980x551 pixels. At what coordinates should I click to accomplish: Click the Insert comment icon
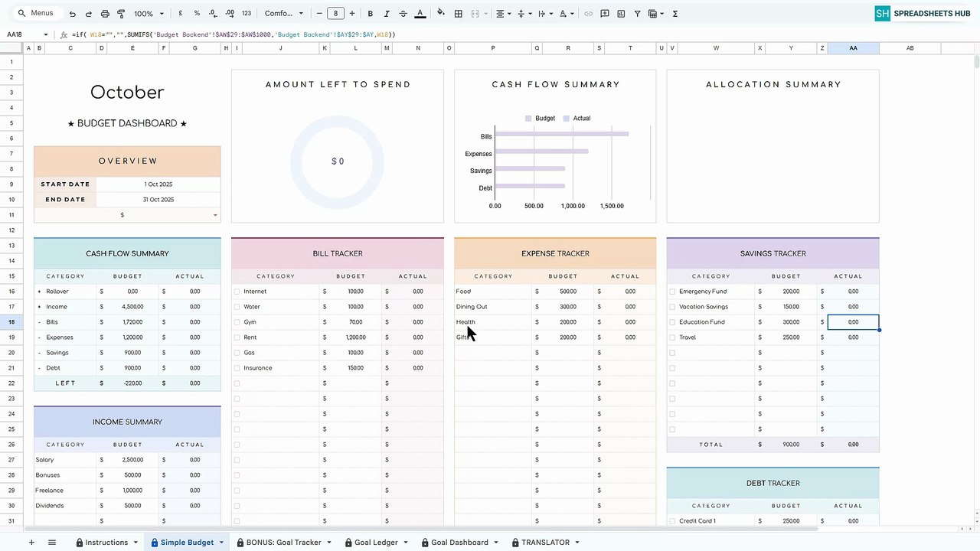[605, 14]
